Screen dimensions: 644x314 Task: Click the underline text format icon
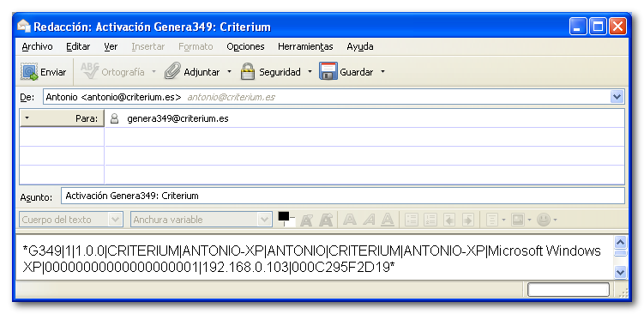click(388, 220)
